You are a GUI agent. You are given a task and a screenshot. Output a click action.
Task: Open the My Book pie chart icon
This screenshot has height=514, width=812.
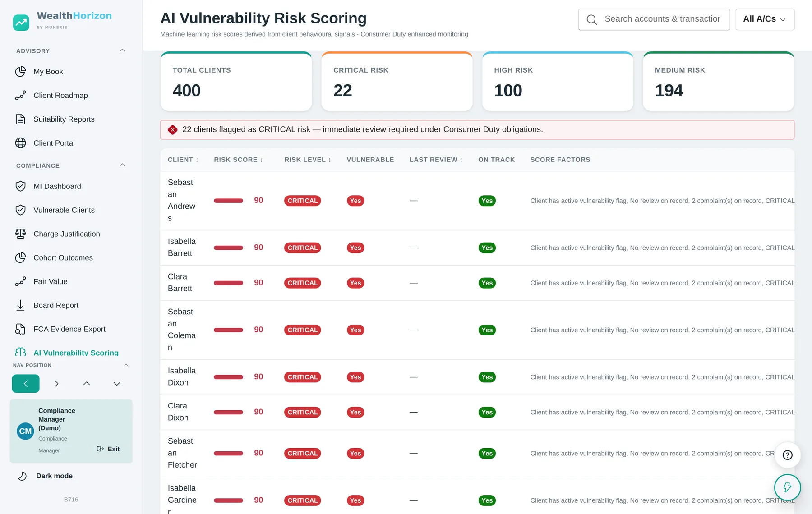coord(21,72)
